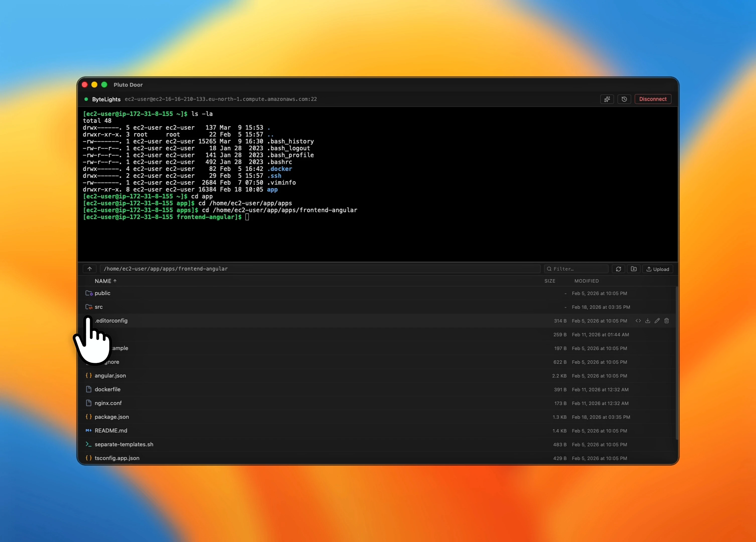756x542 pixels.
Task: Click the file list vertical scrollbar
Action: click(x=676, y=364)
